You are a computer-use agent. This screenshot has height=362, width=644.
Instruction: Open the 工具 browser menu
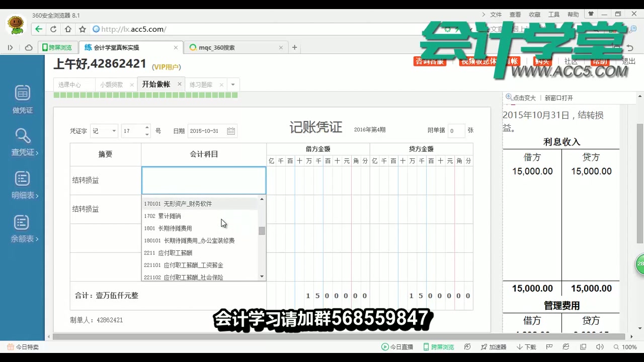point(554,15)
